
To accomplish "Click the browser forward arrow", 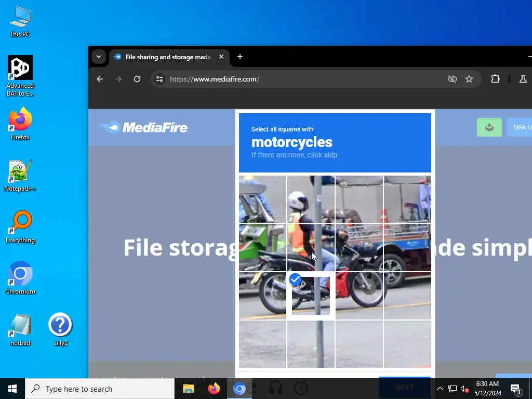I will tap(118, 79).
